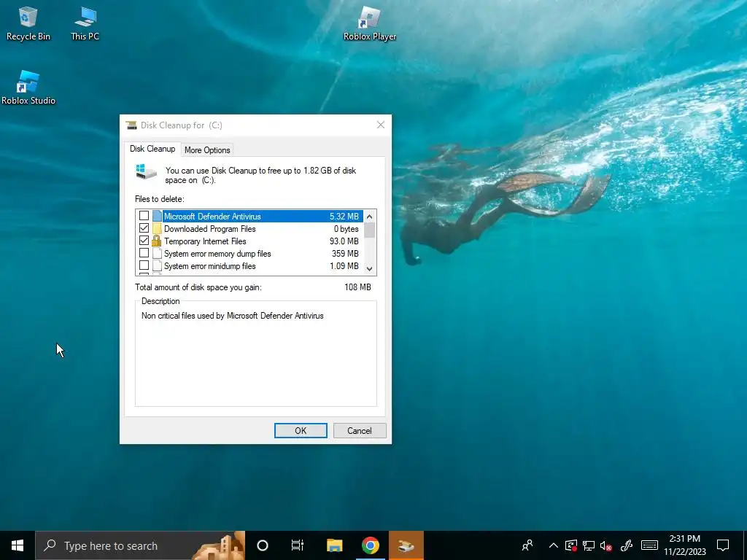Click the lock icon for Temporary Internet Files
The image size is (747, 560).
click(x=156, y=241)
